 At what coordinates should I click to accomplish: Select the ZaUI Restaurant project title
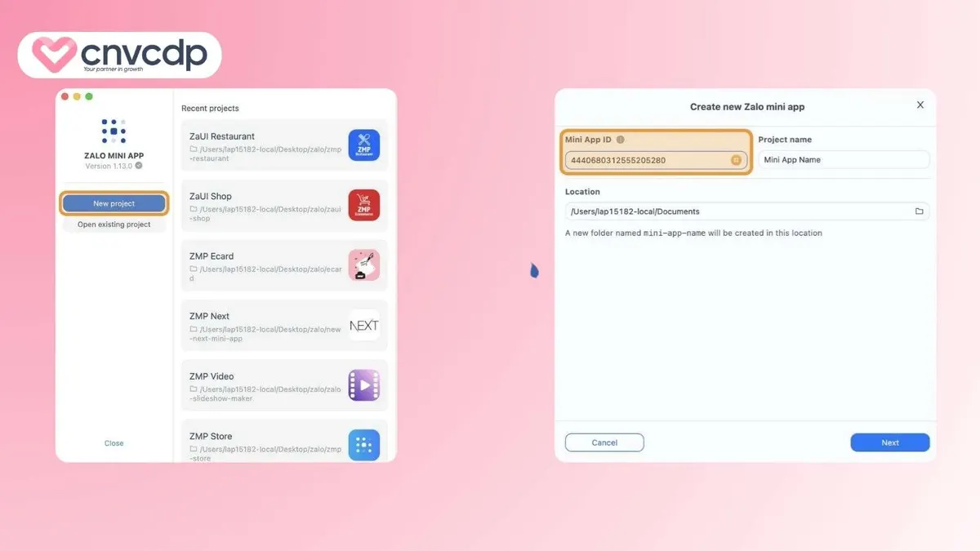pyautogui.click(x=222, y=136)
